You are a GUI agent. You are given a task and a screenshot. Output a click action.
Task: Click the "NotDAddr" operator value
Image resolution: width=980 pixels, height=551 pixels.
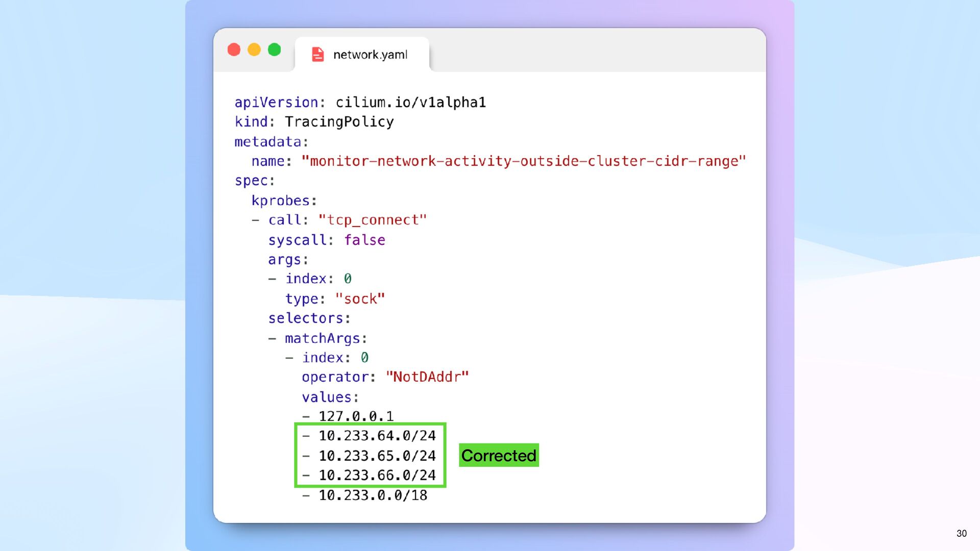pyautogui.click(x=427, y=377)
